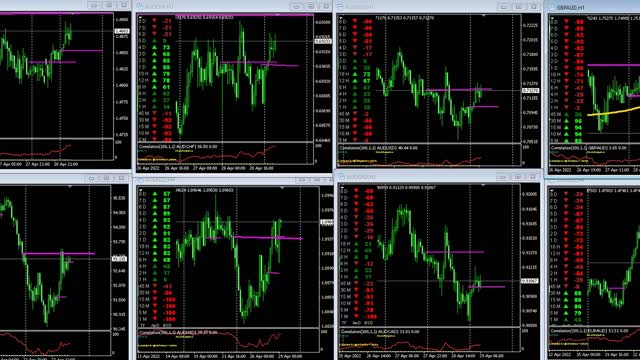Viewport: 640px width, 360px height.
Task: Click chart shift marker in bottom-left chart
Action: pyautogui.click(x=70, y=187)
